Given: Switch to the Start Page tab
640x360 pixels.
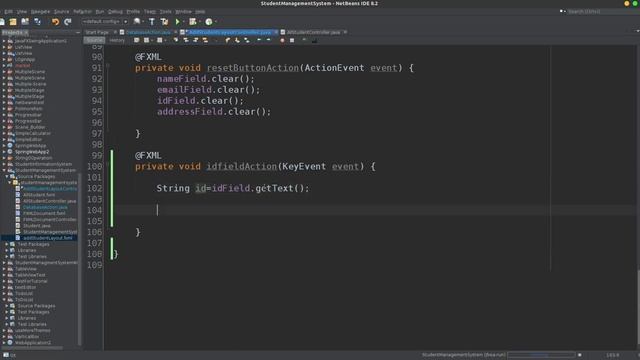Looking at the screenshot, I should [x=97, y=32].
